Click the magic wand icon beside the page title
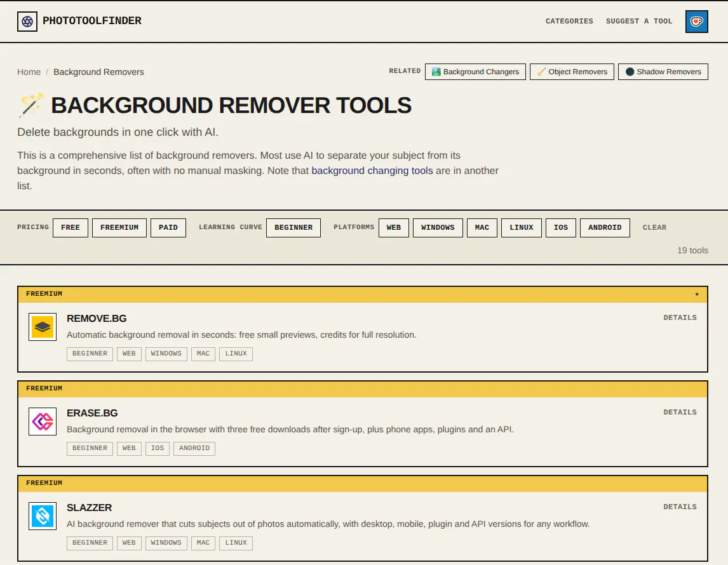The image size is (728, 565). click(31, 105)
